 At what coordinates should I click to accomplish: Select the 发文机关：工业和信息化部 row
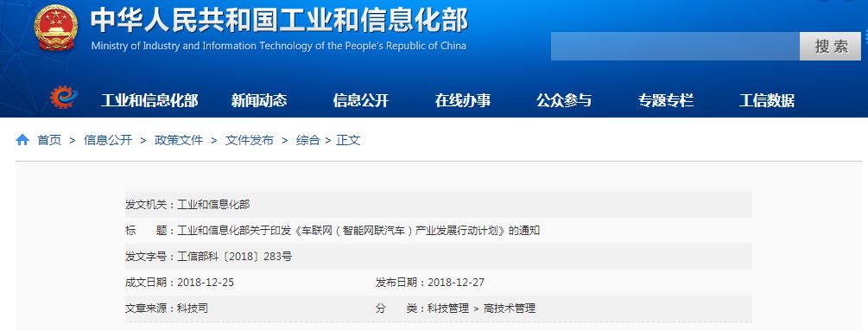click(439, 205)
